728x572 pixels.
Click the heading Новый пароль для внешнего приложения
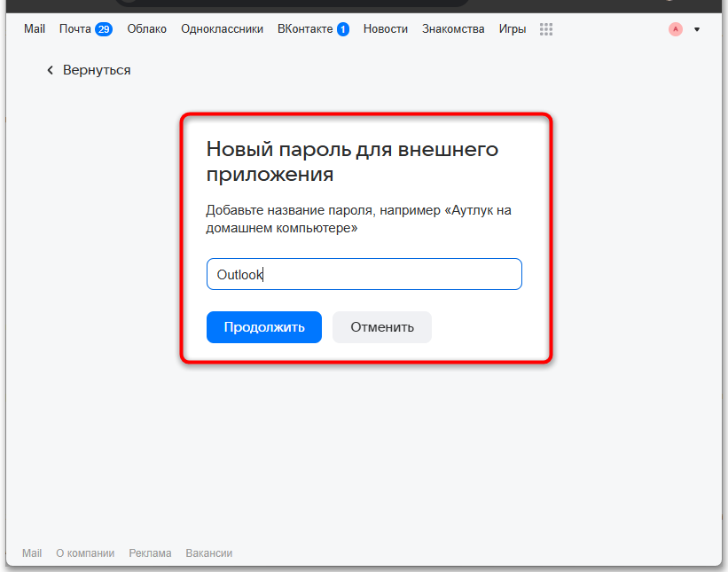tap(352, 161)
